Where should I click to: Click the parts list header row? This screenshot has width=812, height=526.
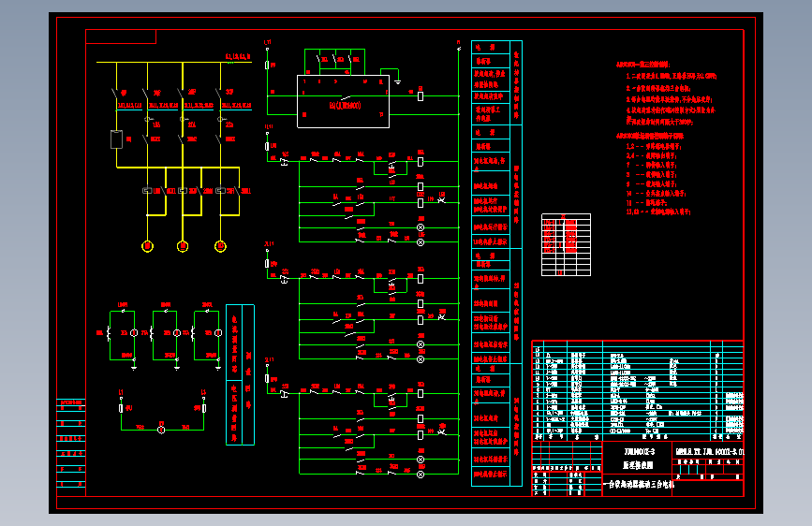pyautogui.click(x=638, y=437)
